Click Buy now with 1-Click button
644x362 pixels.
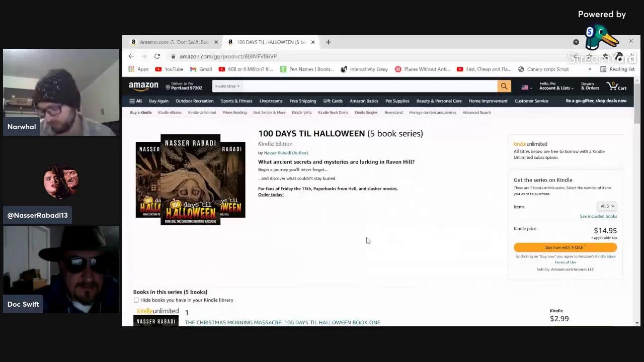pyautogui.click(x=565, y=247)
